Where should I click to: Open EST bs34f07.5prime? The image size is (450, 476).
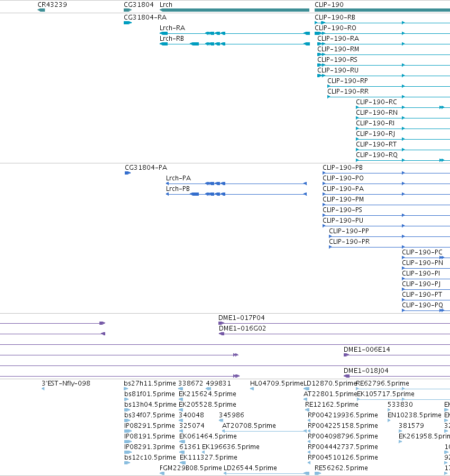point(150,416)
